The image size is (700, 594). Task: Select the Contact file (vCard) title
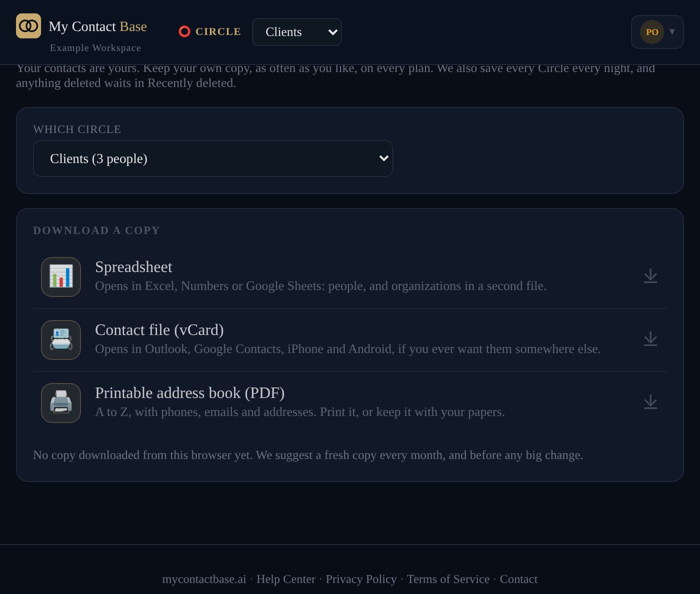pos(159,330)
